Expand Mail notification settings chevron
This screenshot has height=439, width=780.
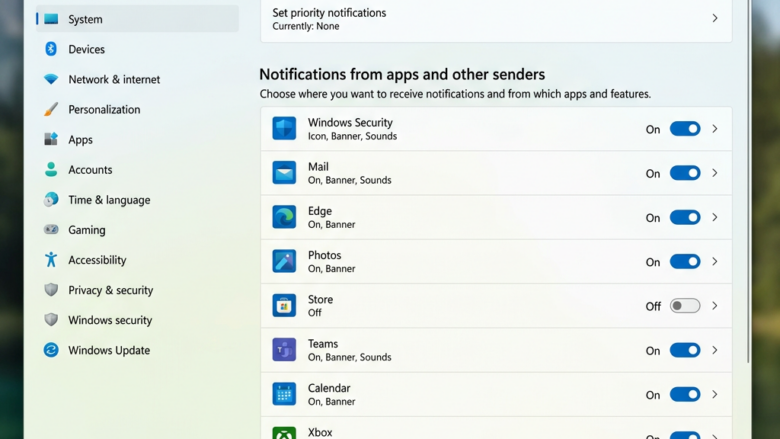coord(715,173)
